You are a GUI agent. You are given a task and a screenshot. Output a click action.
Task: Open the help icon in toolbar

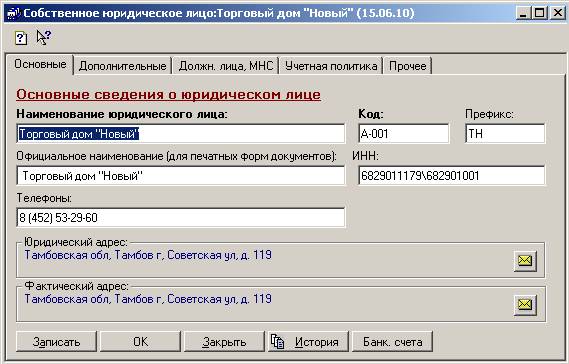[x=21, y=38]
